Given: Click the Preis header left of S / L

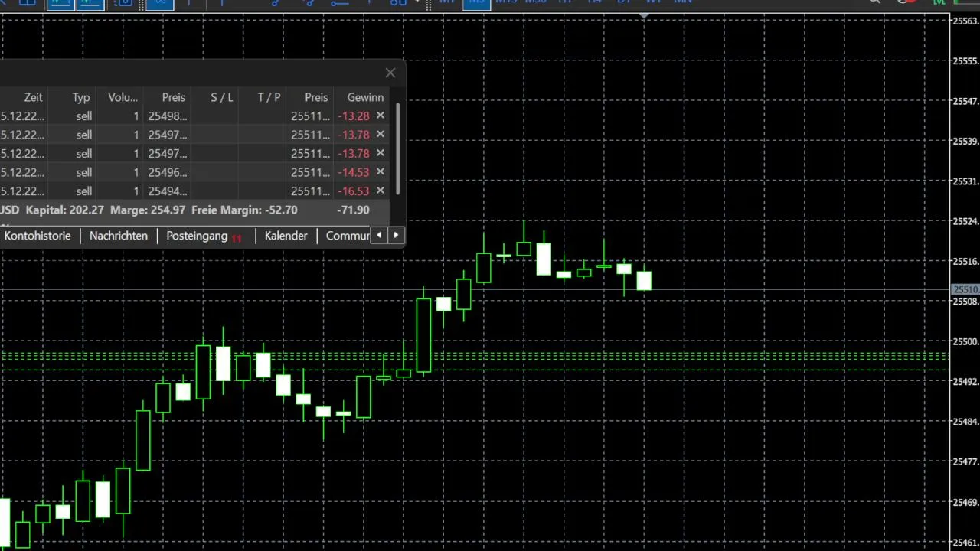Looking at the screenshot, I should pyautogui.click(x=173, y=97).
